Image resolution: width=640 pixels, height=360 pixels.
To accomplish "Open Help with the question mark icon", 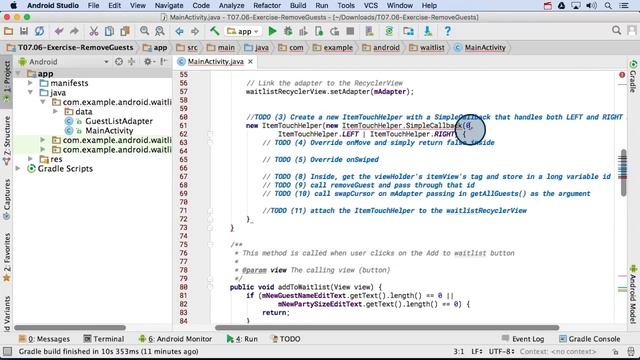I will (x=447, y=31).
